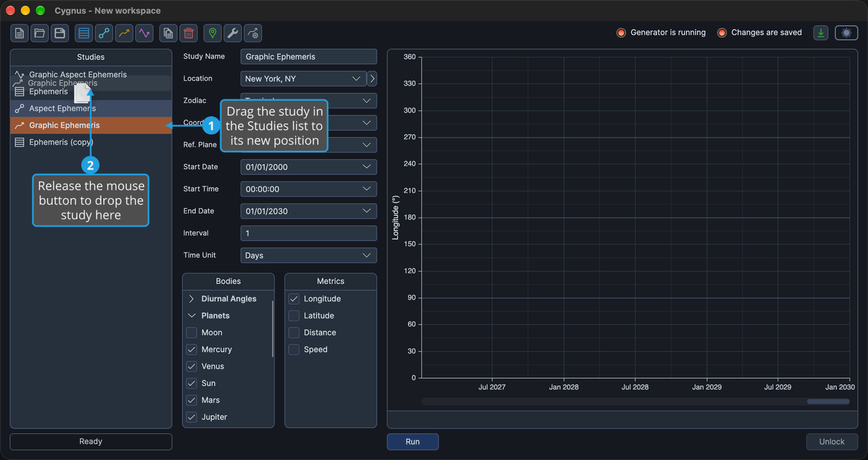868x460 pixels.
Task: Select the Ephemeris (copy) study row
Action: pos(91,142)
